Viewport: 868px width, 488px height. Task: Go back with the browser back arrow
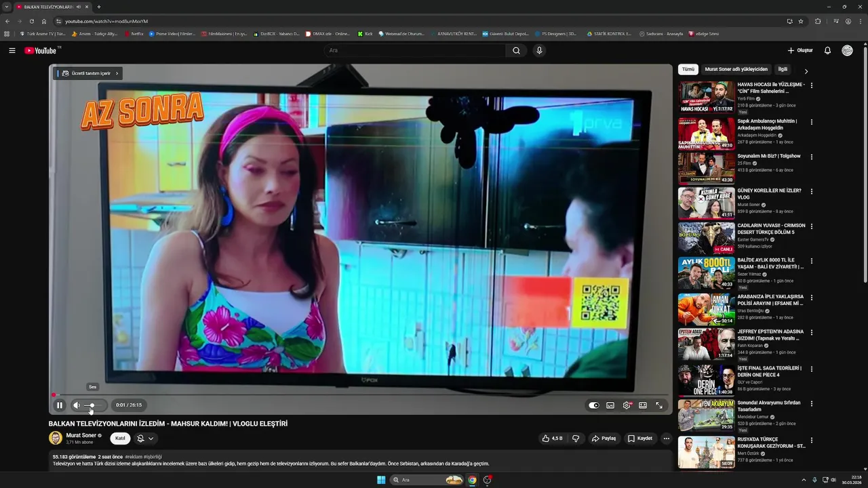point(7,21)
